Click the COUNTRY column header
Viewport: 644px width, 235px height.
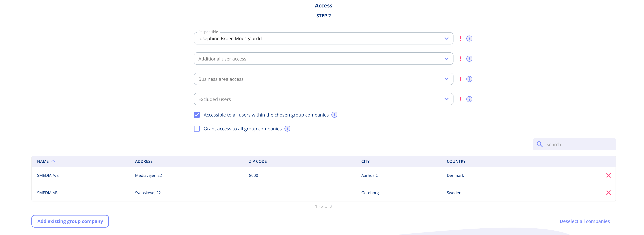(x=456, y=161)
